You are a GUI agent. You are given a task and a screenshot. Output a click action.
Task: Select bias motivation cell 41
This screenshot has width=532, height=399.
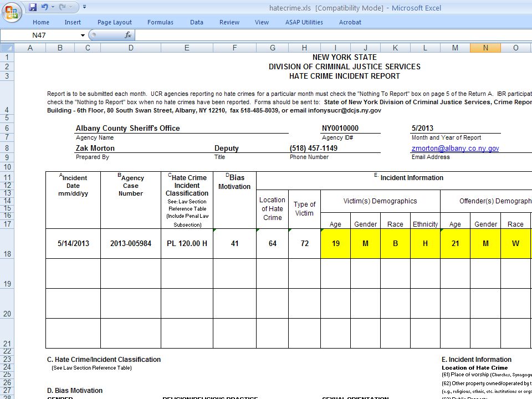pyautogui.click(x=234, y=244)
